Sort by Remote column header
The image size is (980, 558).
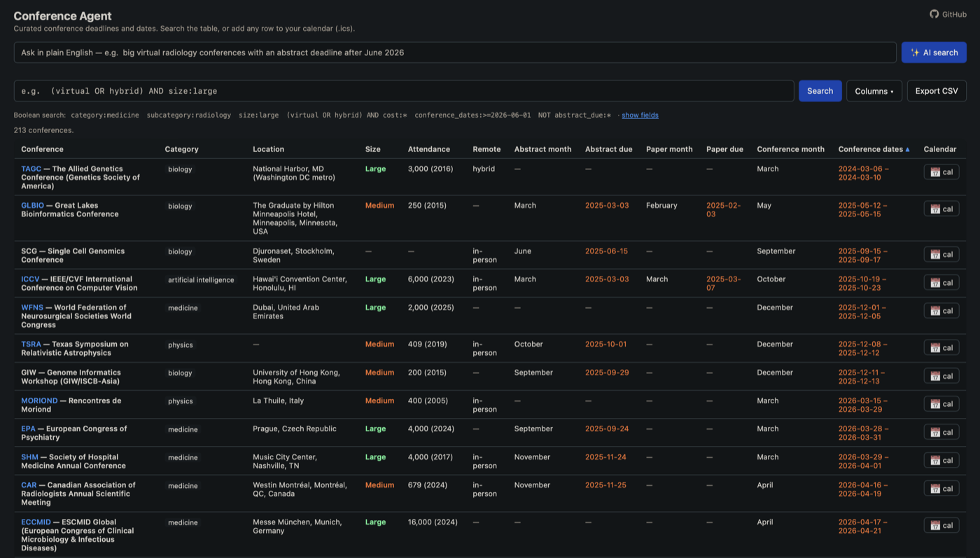point(486,149)
